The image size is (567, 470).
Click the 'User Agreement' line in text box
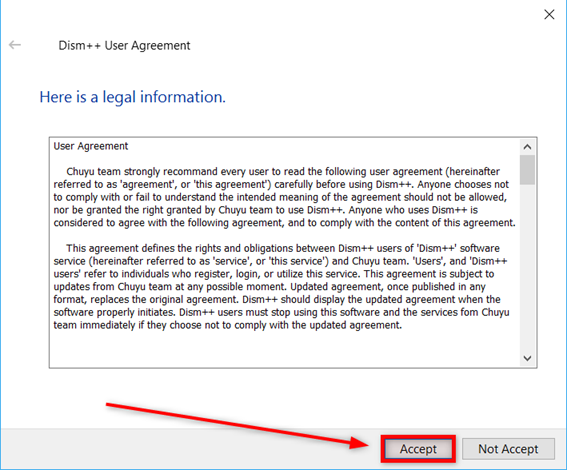click(91, 146)
